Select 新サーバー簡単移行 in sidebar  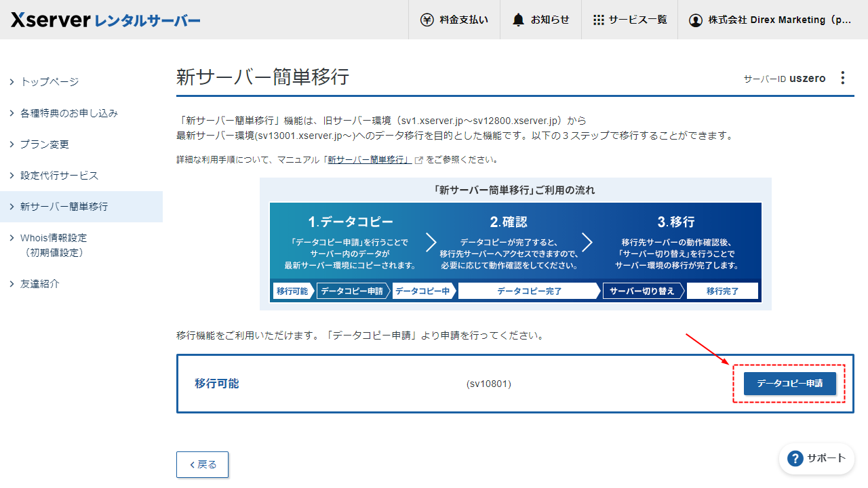(81, 207)
